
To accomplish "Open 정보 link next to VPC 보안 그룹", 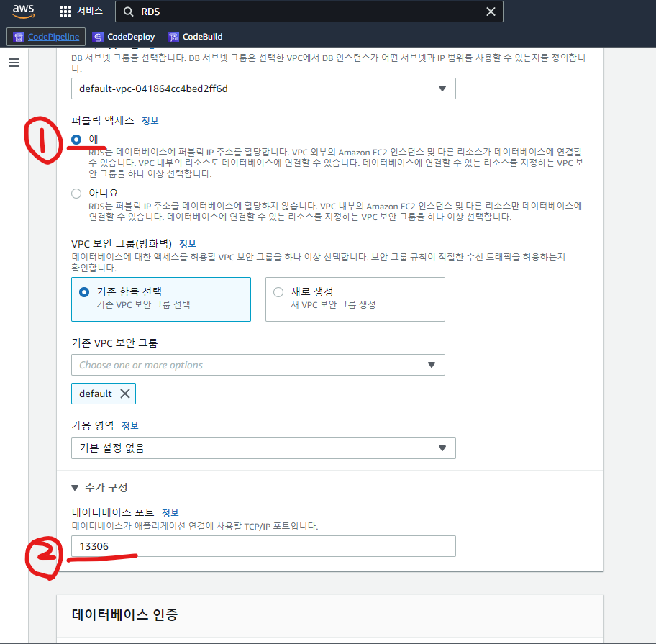I will [188, 243].
